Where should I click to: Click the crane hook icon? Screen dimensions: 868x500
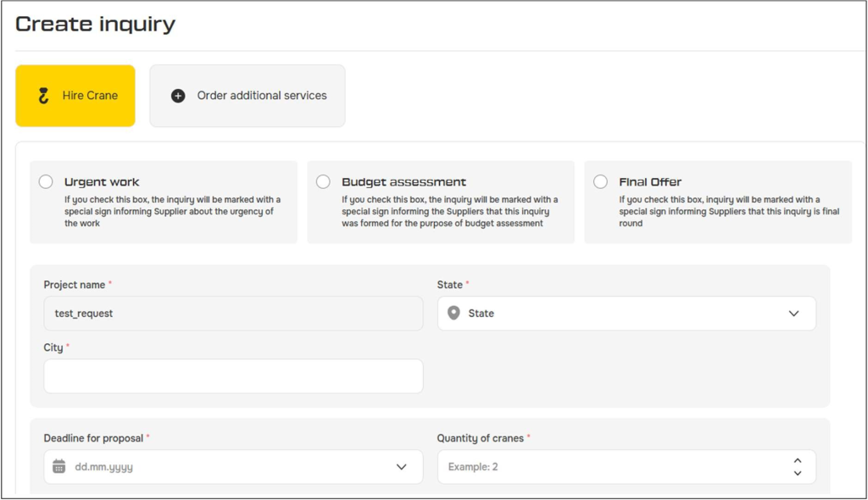43,96
